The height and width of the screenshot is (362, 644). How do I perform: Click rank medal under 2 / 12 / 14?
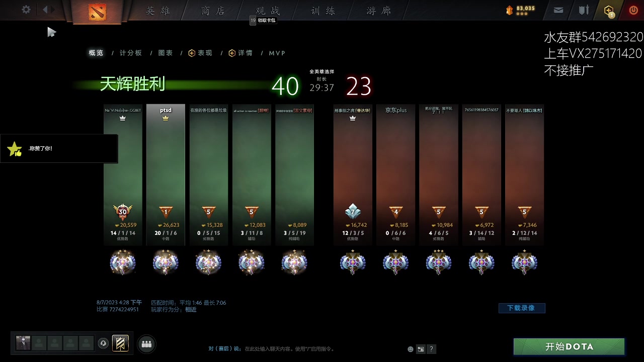524,262
